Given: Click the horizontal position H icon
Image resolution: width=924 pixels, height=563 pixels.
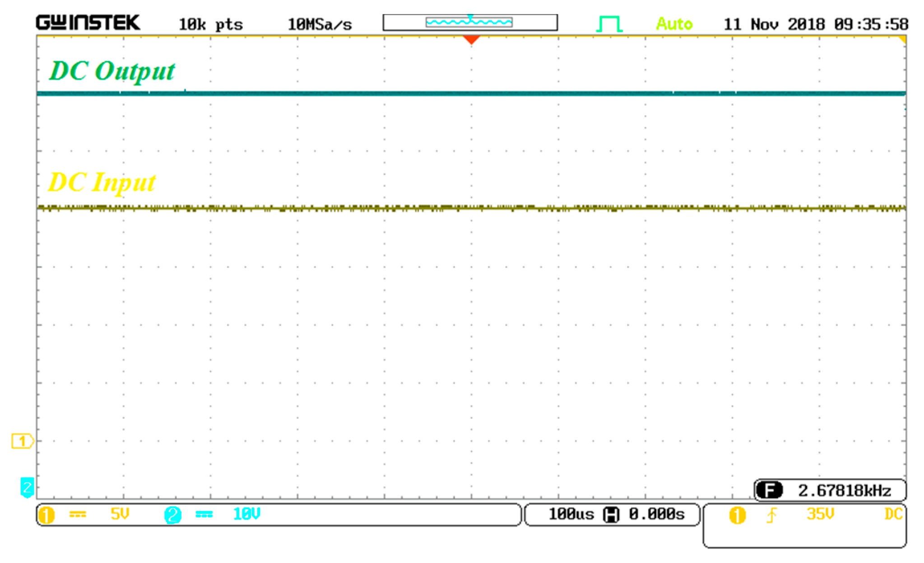Looking at the screenshot, I should pos(611,515).
